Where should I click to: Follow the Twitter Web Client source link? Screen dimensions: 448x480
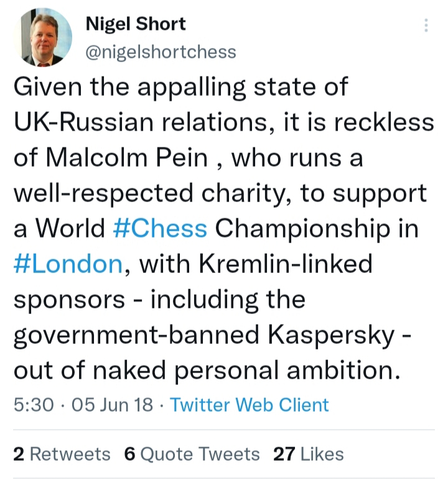tap(250, 405)
